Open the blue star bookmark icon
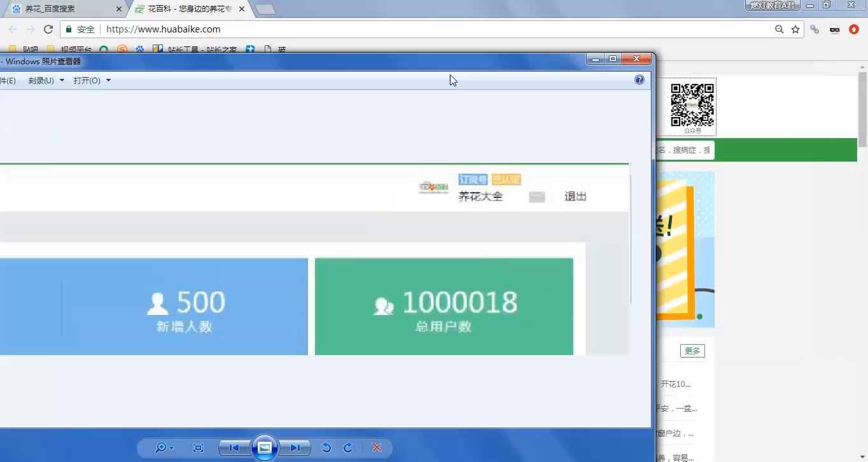The width and height of the screenshot is (868, 462). (x=251, y=49)
